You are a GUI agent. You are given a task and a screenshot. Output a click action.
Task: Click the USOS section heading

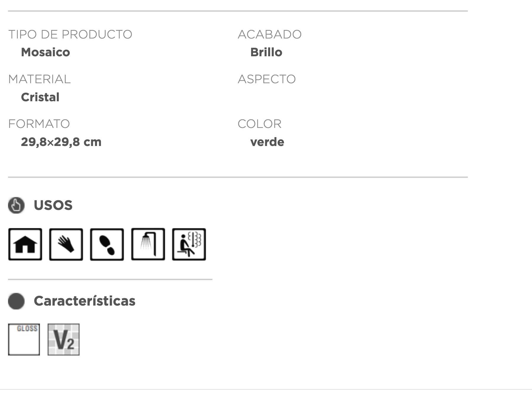point(53,205)
